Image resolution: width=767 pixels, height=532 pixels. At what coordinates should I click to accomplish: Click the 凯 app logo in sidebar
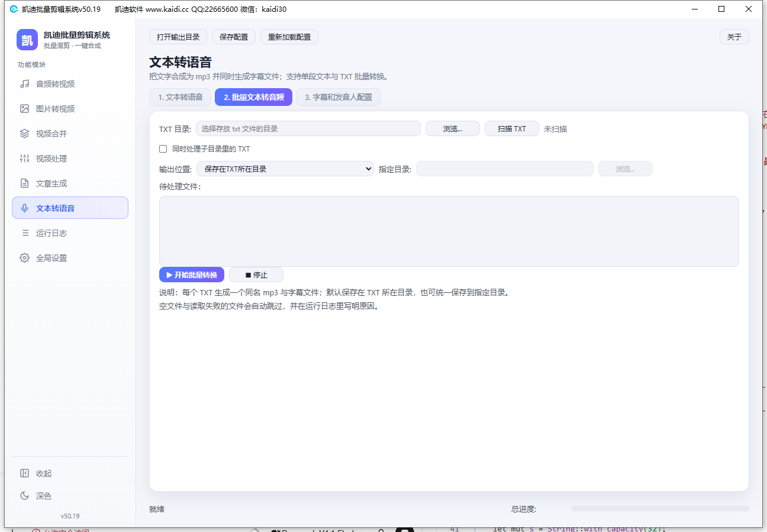coord(27,40)
